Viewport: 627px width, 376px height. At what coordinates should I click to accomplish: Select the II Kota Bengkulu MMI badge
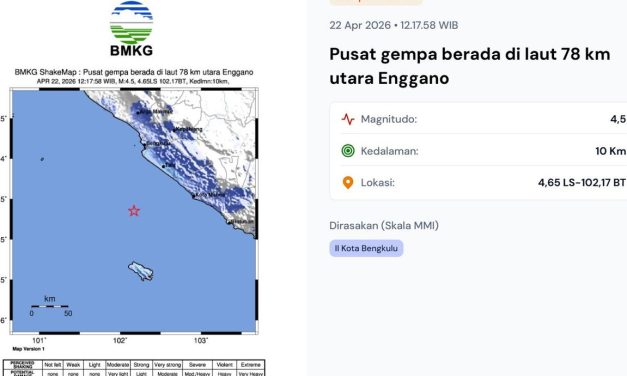pos(366,248)
